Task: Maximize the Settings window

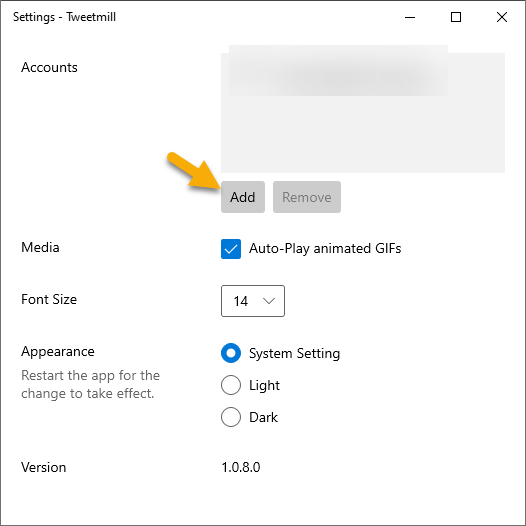Action: (456, 17)
